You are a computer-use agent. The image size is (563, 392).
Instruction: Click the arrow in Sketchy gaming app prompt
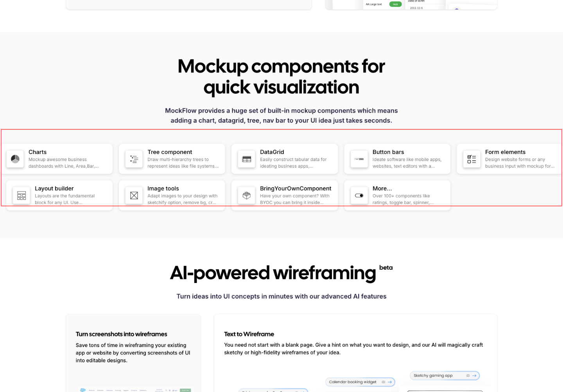[x=474, y=376]
